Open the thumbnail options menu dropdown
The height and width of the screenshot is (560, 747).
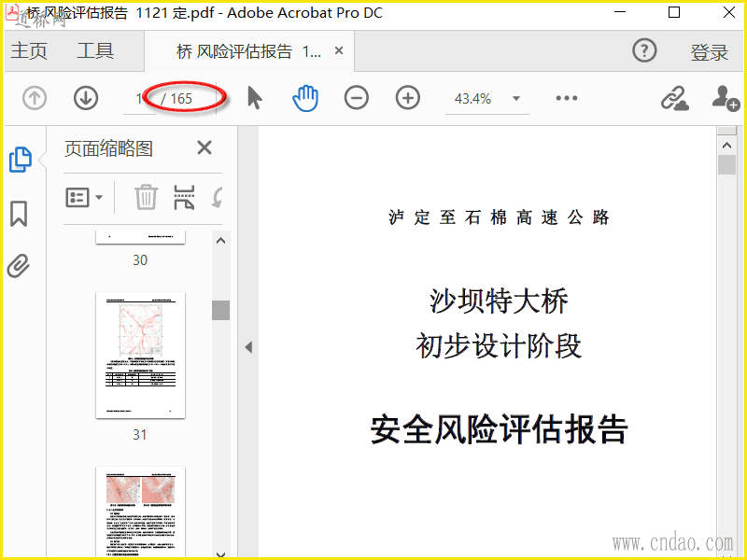click(x=84, y=197)
